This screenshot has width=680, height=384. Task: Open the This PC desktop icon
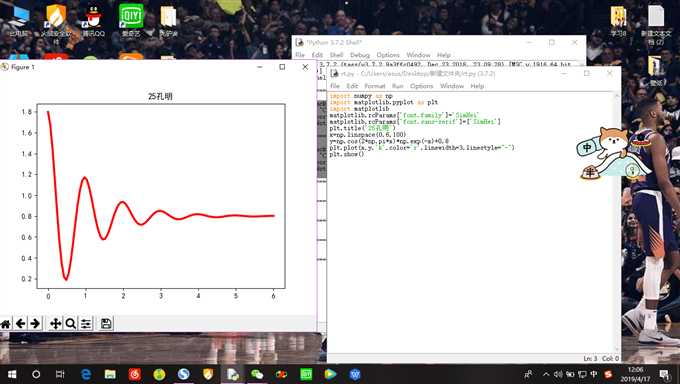tap(18, 21)
